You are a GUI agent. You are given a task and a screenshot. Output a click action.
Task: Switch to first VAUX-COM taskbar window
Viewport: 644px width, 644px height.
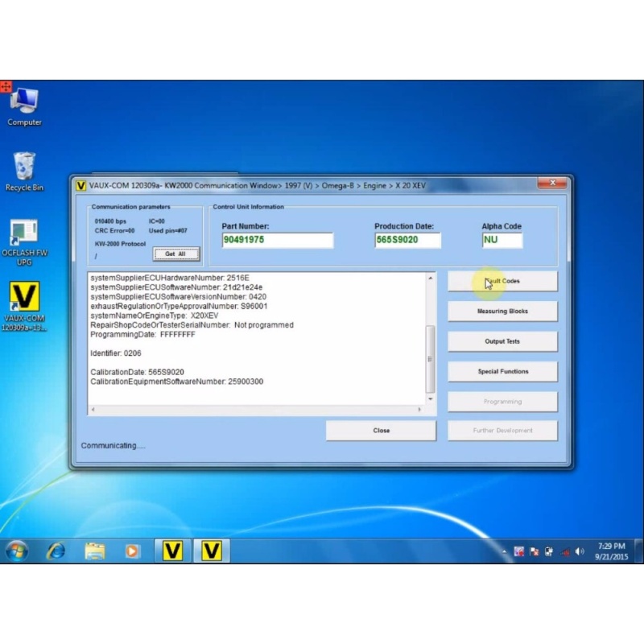point(172,551)
